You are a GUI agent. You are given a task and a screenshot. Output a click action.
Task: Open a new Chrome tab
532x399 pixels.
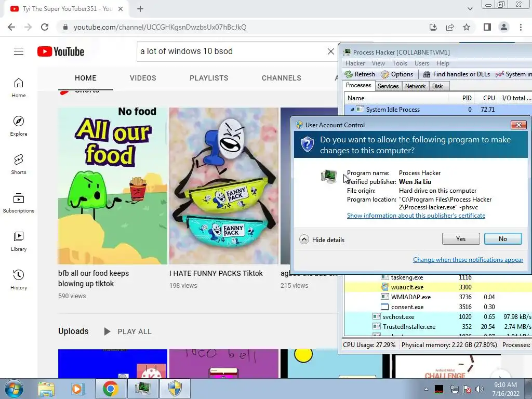click(x=140, y=9)
